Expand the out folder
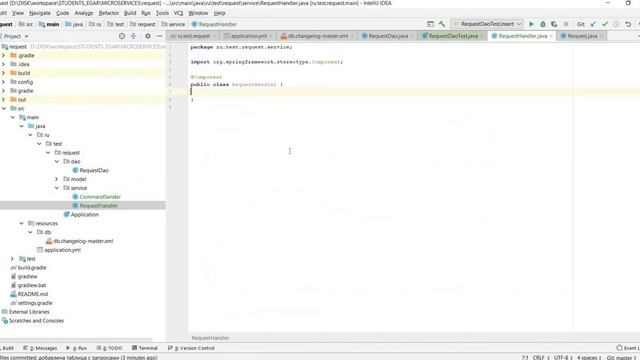The width and height of the screenshot is (640, 360). tap(4, 99)
